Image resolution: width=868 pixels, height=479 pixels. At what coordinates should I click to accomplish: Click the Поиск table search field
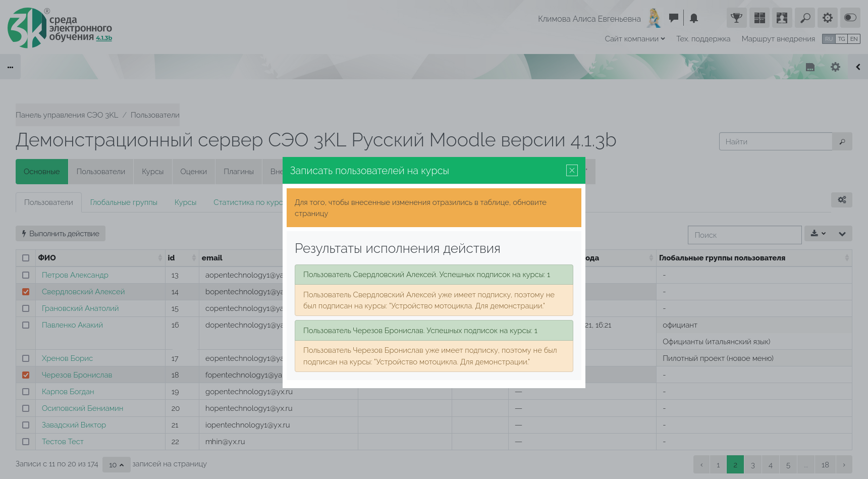[x=744, y=235]
